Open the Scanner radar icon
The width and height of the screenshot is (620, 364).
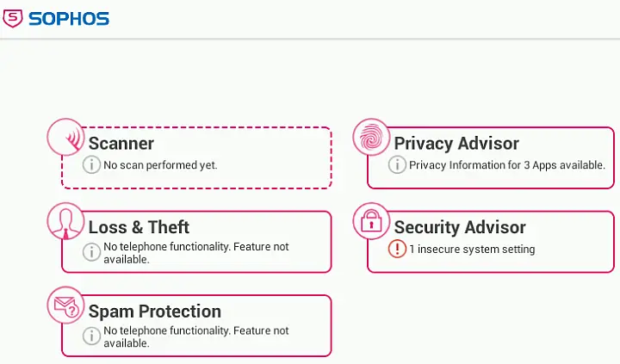tap(66, 137)
